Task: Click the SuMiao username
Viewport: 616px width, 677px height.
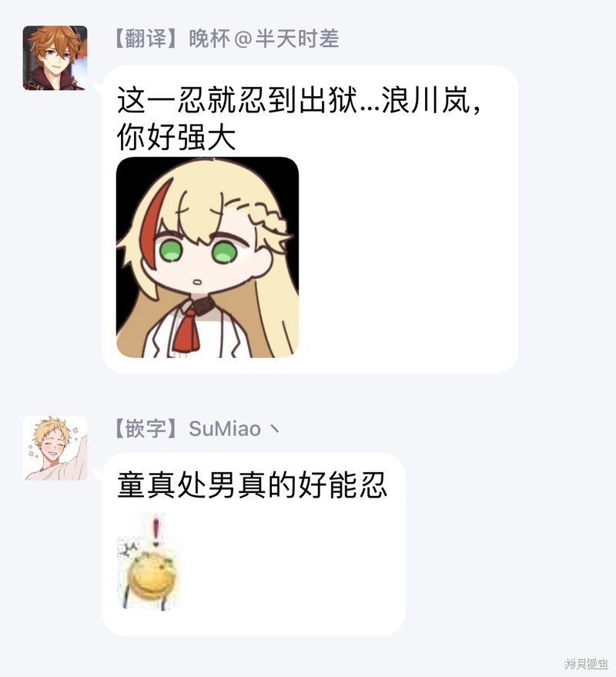Action: coord(225,429)
